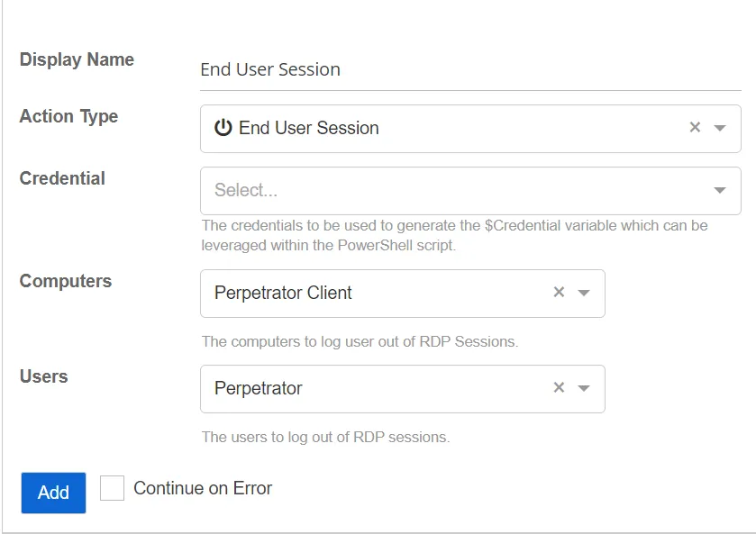This screenshot has height=534, width=756.
Task: Clear the Action Type selection with X
Action: coord(695,127)
